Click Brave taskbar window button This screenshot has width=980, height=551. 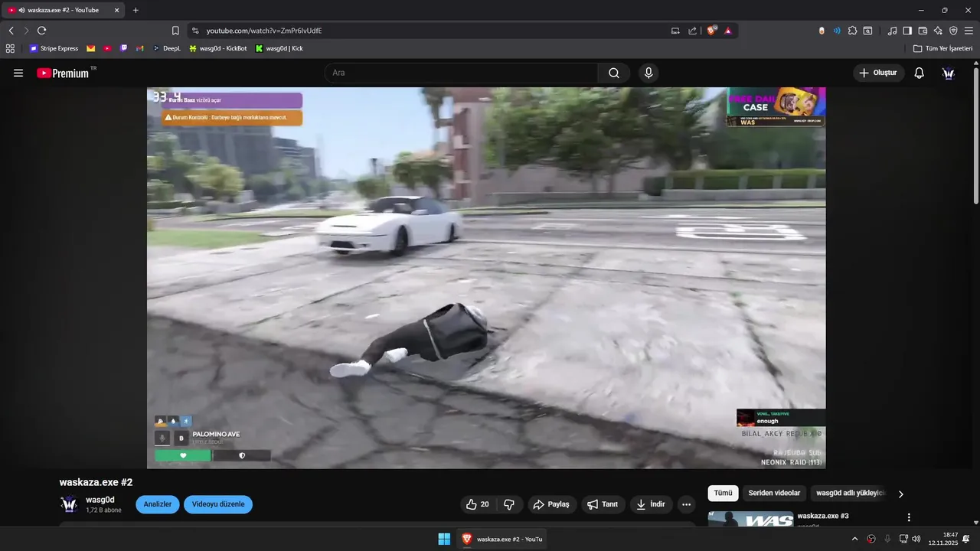(x=501, y=539)
